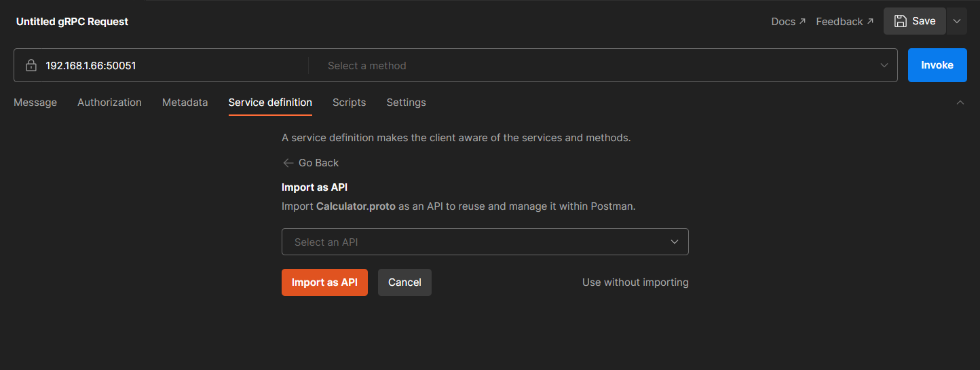Viewport: 980px width, 370px height.
Task: Go to the Metadata tab
Action: [185, 103]
